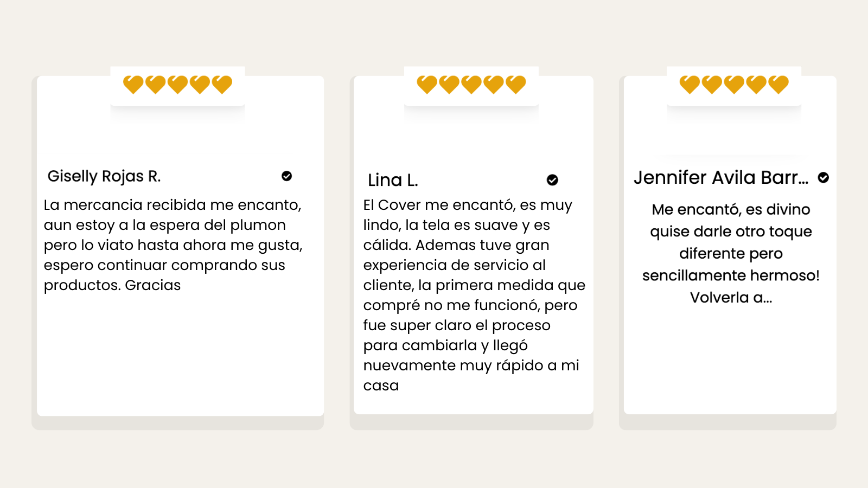Click third heart in Jennifer Avila's rating
Viewport: 868px width, 488px height.
pyautogui.click(x=734, y=85)
